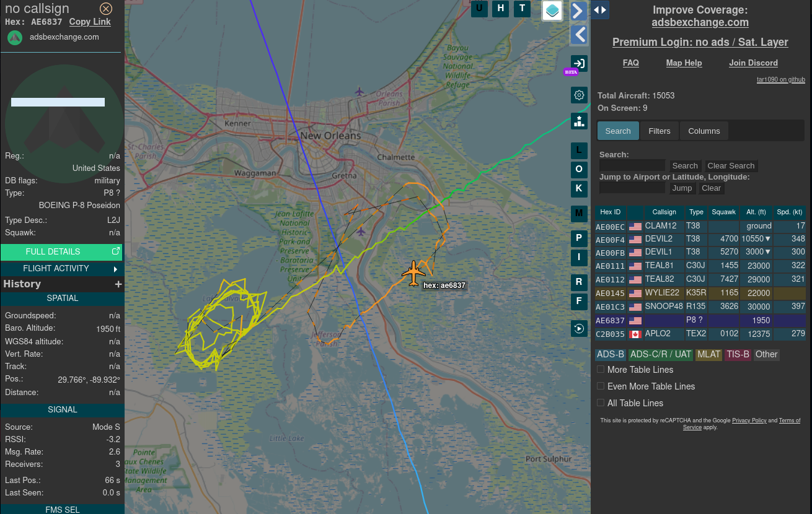Click the Search button
Screen dimensions: 812x514
685,166
